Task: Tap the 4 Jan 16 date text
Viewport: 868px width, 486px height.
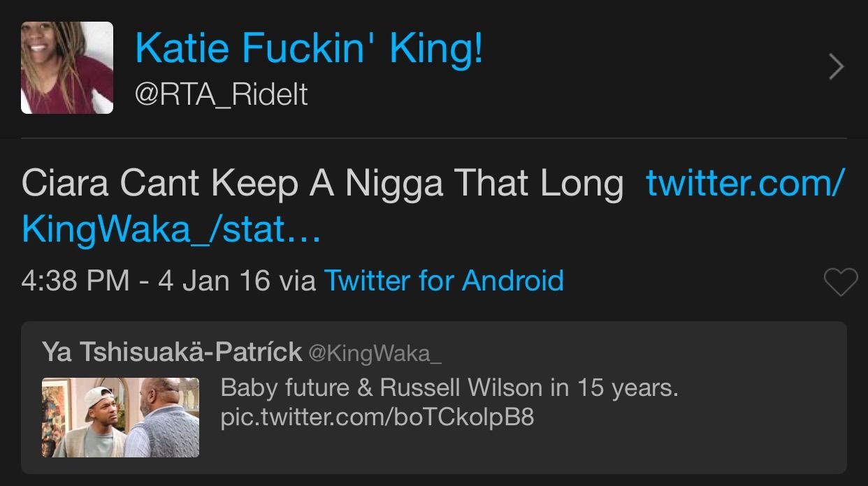Action: [x=214, y=281]
